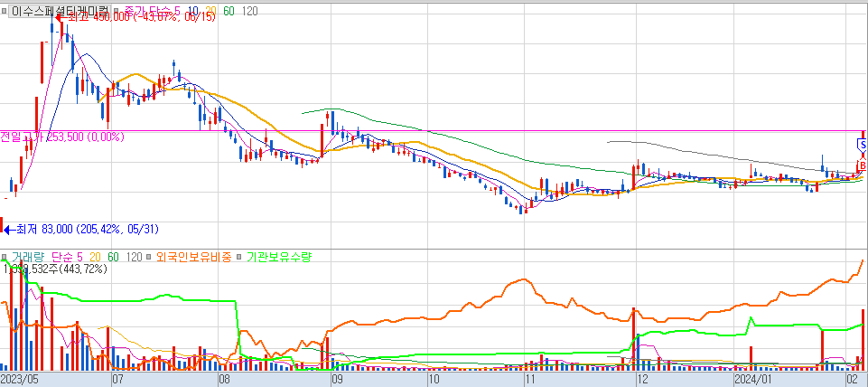Click the 종가 단순 5 indicator label
Viewport: 868px width, 387px height.
153,11
